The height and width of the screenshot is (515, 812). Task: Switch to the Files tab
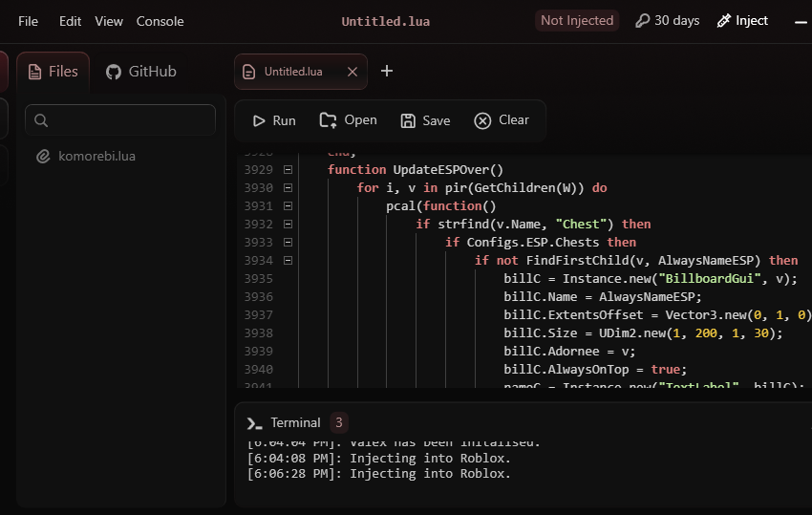(x=53, y=72)
